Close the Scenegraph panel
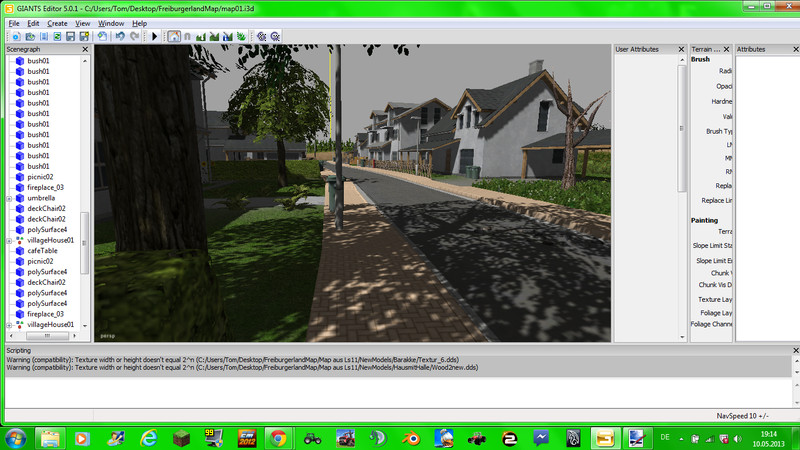 point(85,49)
